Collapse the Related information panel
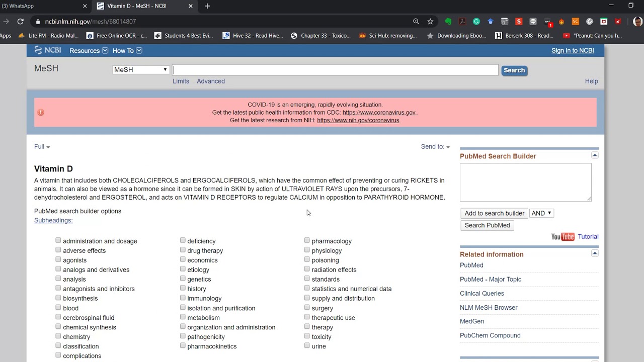This screenshot has width=644, height=362. (x=595, y=253)
